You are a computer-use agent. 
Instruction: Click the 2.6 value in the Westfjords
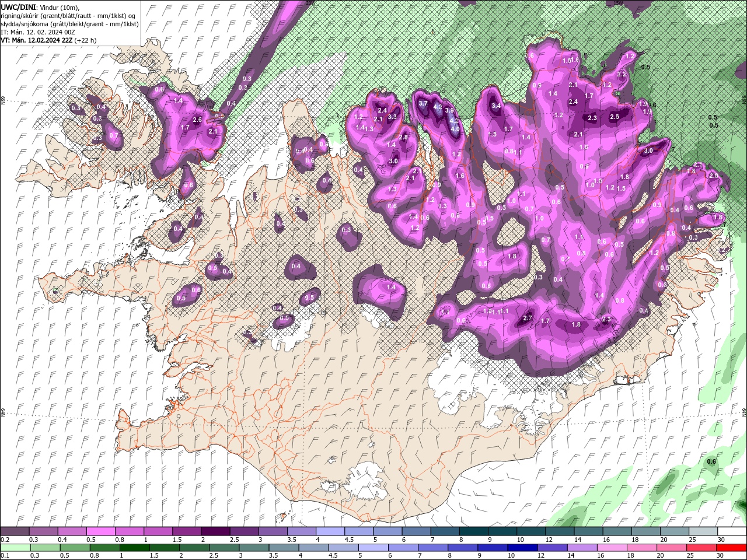tap(197, 120)
